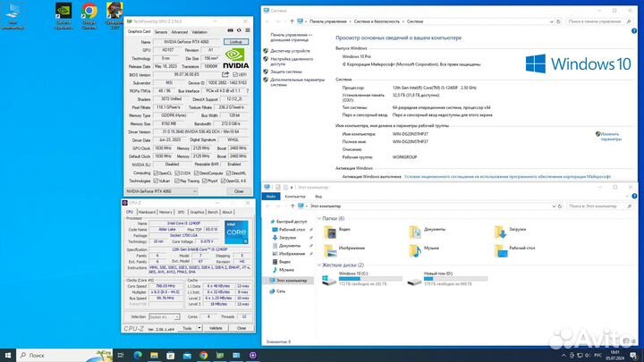Open the Файл menu in Explorer

(271, 197)
